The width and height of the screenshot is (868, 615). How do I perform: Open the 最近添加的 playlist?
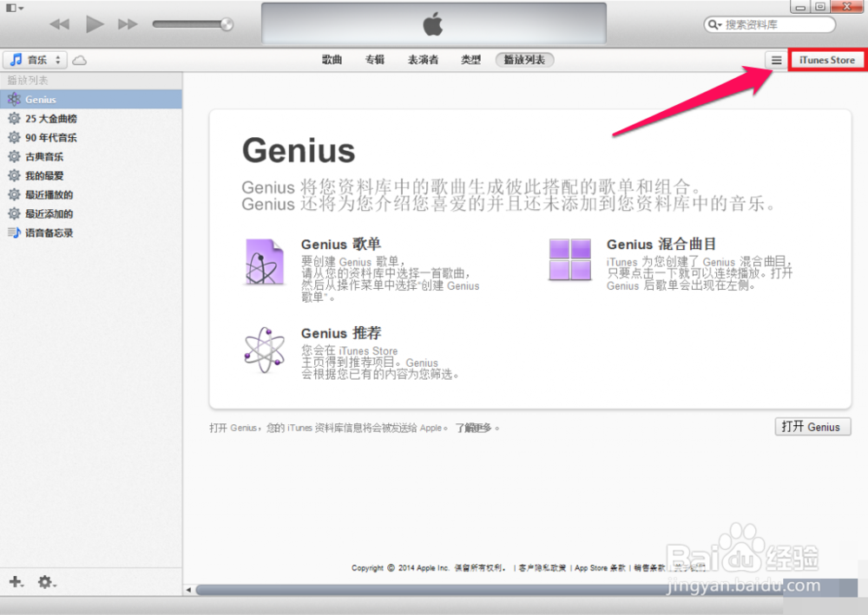tap(91, 213)
